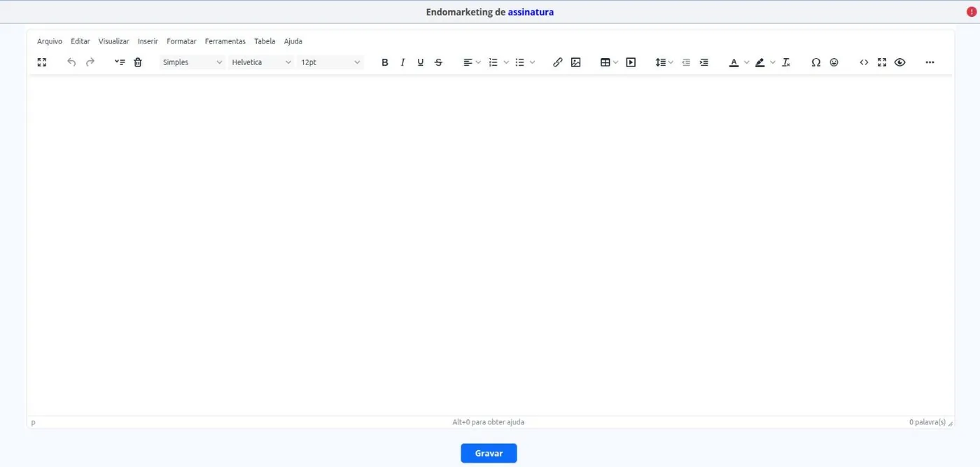Toggle italic formatting
Image resolution: width=980 pixels, height=467 pixels.
[x=402, y=62]
